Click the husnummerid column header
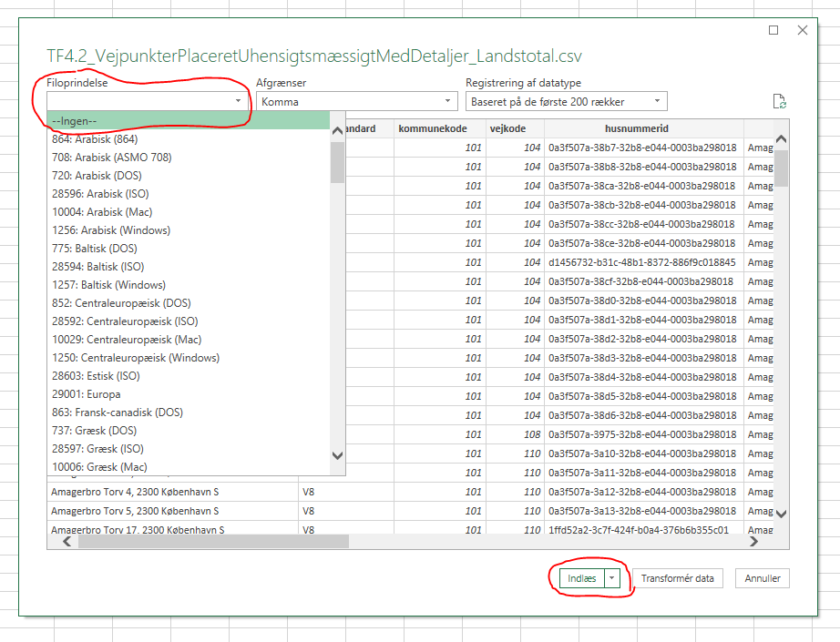Screen dimensions: 840x642 (644, 128)
